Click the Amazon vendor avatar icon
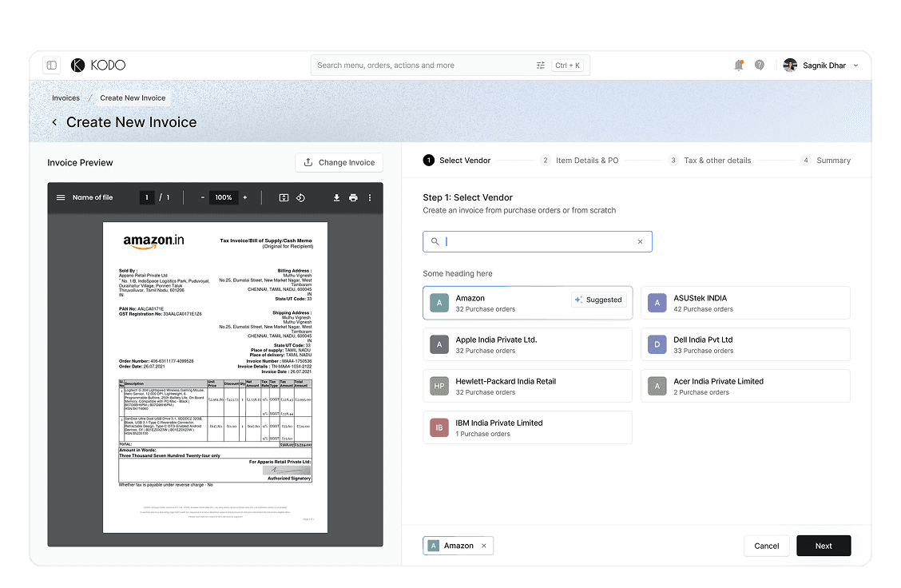Image resolution: width=901 pixels, height=588 pixels. 439,303
